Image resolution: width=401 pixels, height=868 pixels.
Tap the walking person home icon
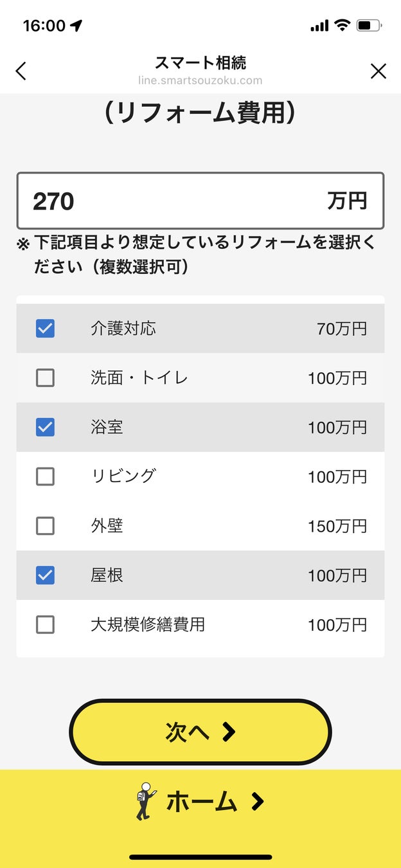point(145,801)
